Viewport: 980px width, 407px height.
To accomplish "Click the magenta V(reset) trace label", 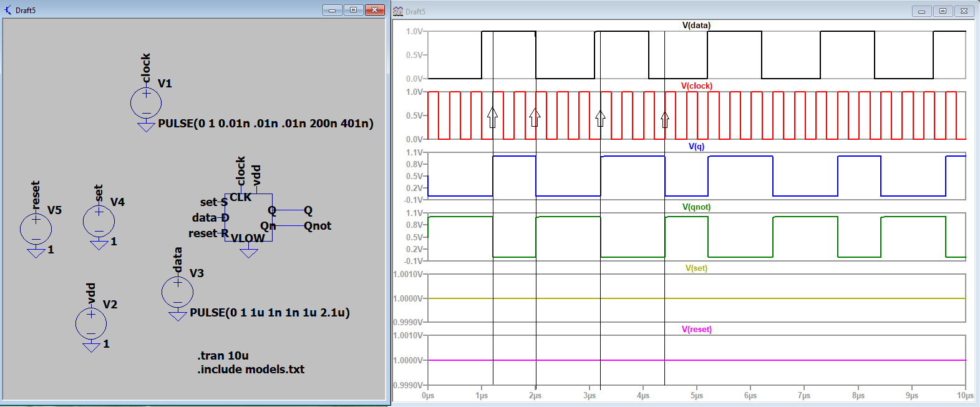I will tap(696, 330).
